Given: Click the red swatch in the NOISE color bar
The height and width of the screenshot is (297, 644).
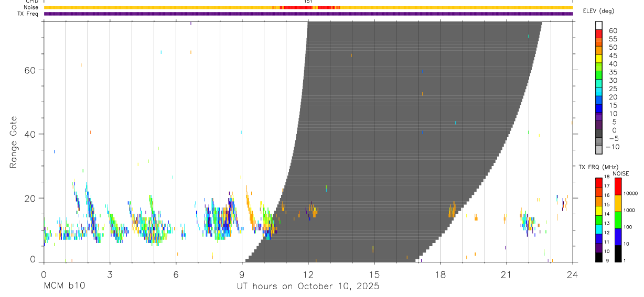Looking at the screenshot, I should click(618, 186).
